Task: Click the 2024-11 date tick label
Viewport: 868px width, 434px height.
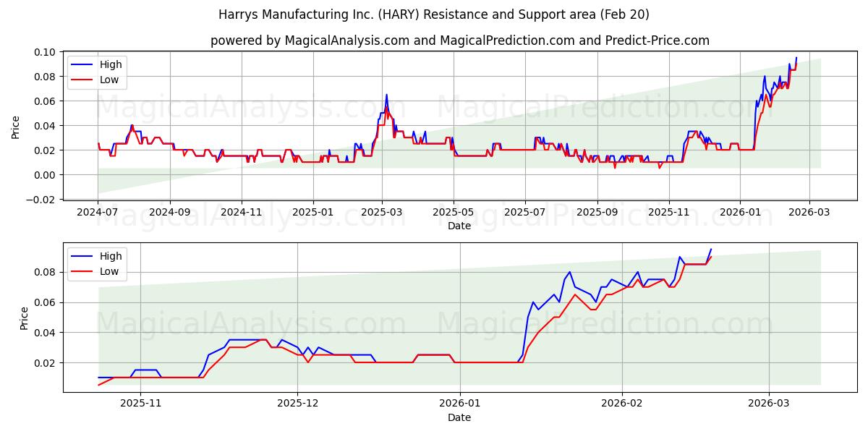Action: pos(241,212)
